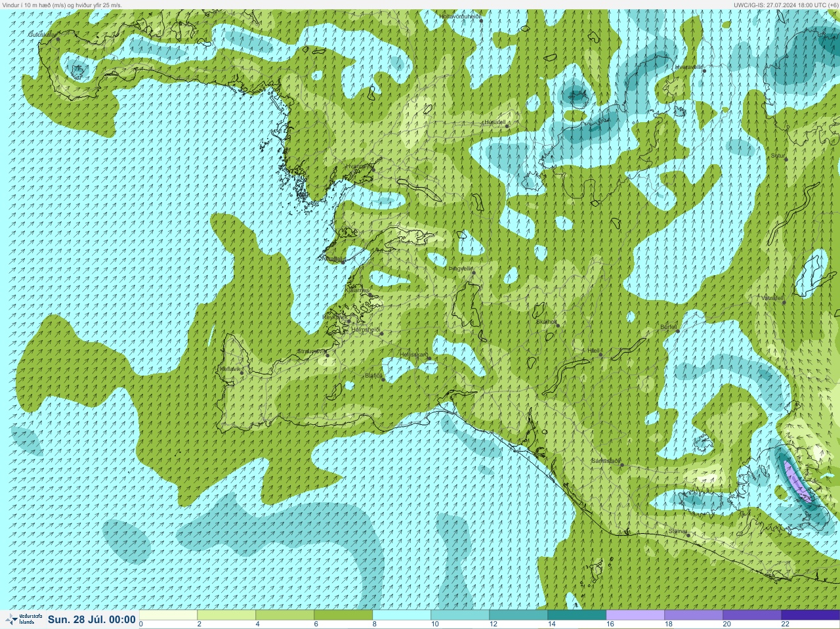Select the Hólmsheiði station label

pyautogui.click(x=366, y=330)
